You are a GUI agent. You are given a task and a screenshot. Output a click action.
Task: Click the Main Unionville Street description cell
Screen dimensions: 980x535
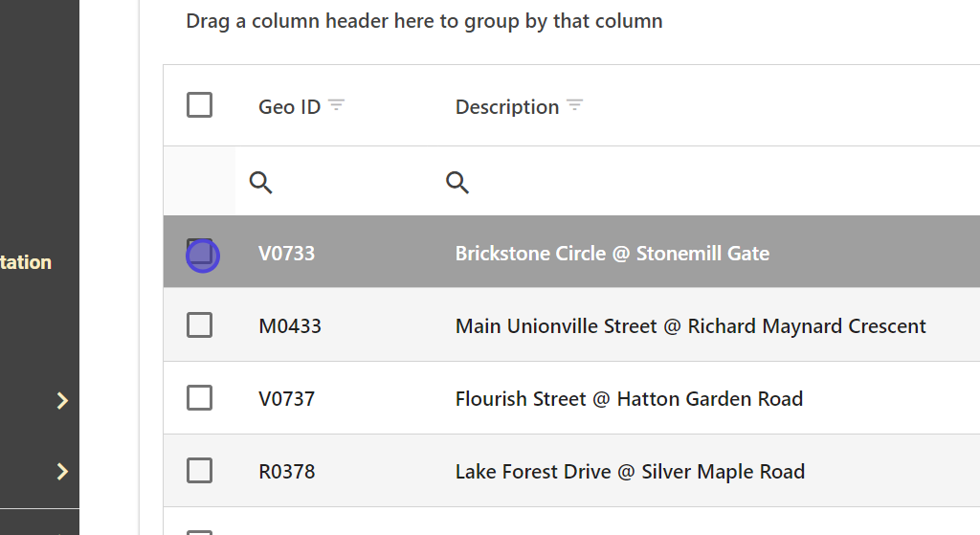coord(690,326)
